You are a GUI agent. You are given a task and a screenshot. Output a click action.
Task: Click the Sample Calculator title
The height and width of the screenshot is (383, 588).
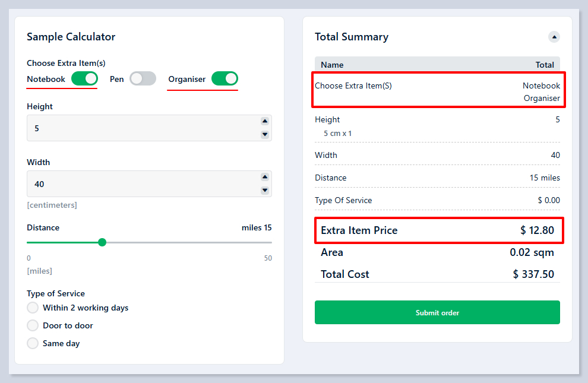71,37
